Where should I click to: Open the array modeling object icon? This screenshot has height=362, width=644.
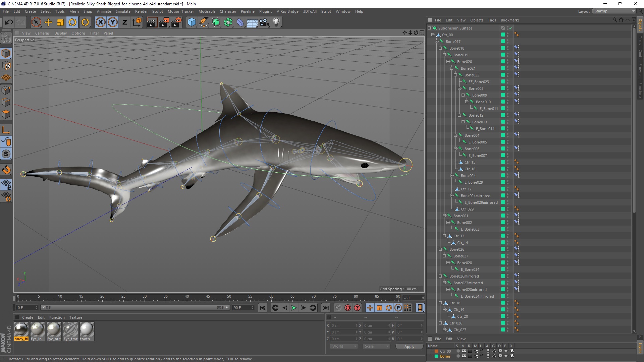click(x=228, y=22)
